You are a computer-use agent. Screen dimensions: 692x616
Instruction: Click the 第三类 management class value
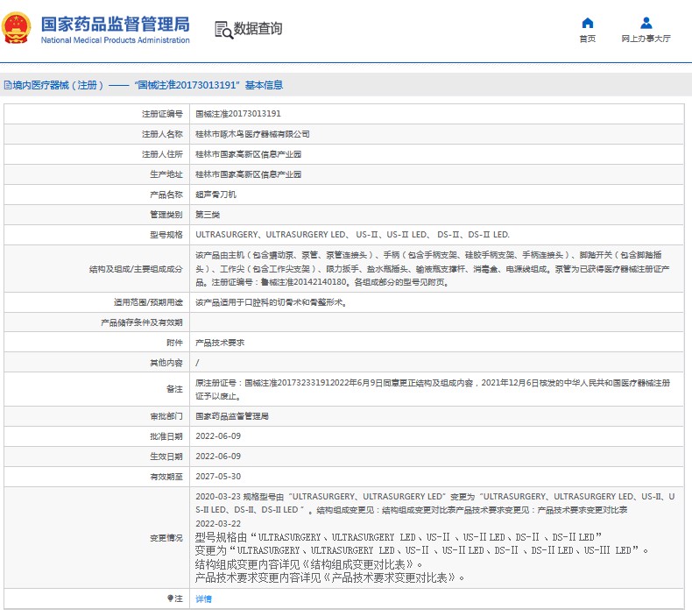coord(208,214)
